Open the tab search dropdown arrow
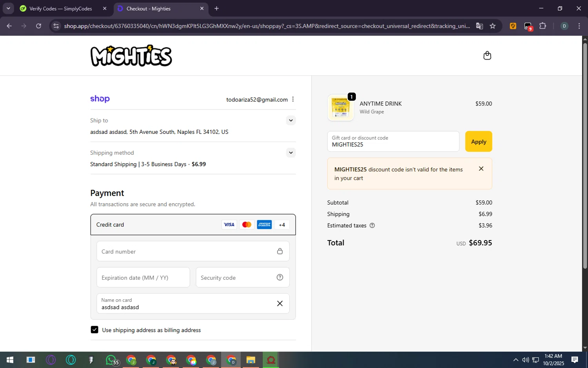588x368 pixels. tap(8, 8)
